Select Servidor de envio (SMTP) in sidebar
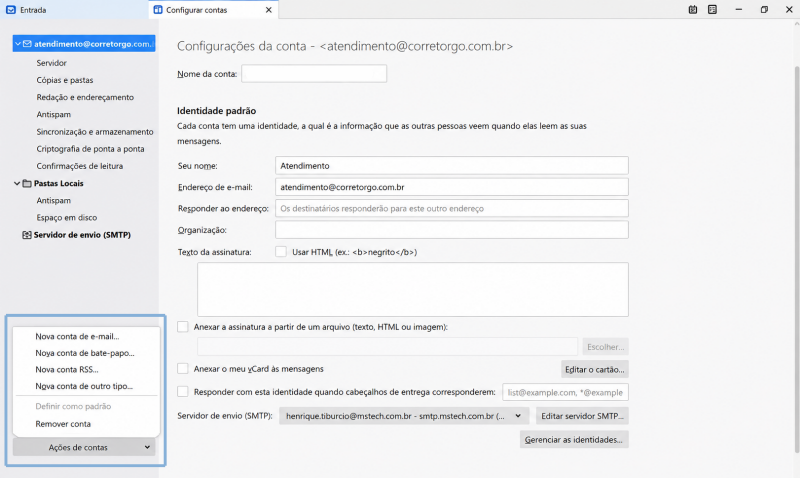This screenshot has width=800, height=478. pos(82,235)
